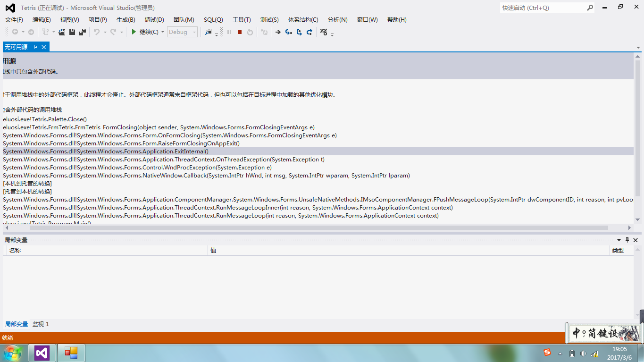Pin the 无可用源 document tab
Image resolution: width=644 pixels, height=362 pixels.
tap(35, 47)
